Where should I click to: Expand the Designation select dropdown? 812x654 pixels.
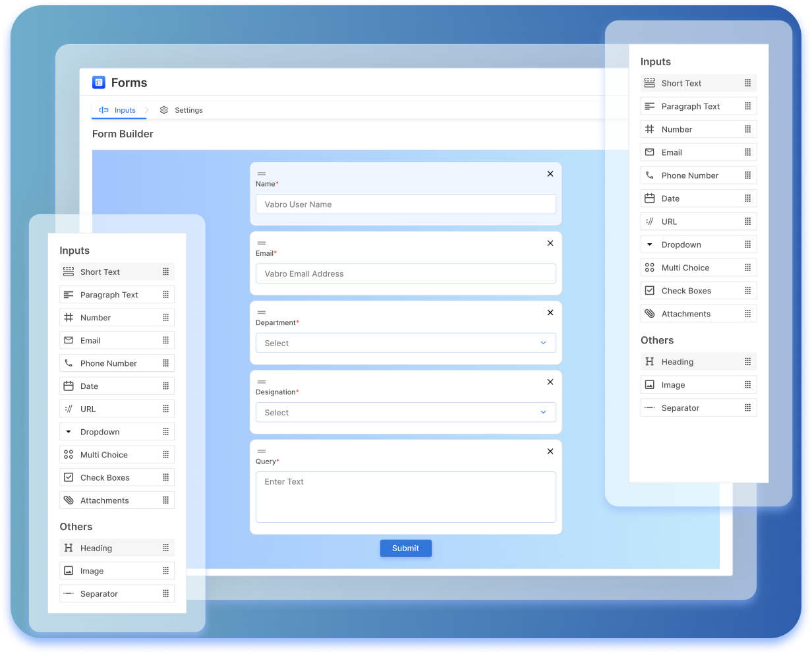405,413
